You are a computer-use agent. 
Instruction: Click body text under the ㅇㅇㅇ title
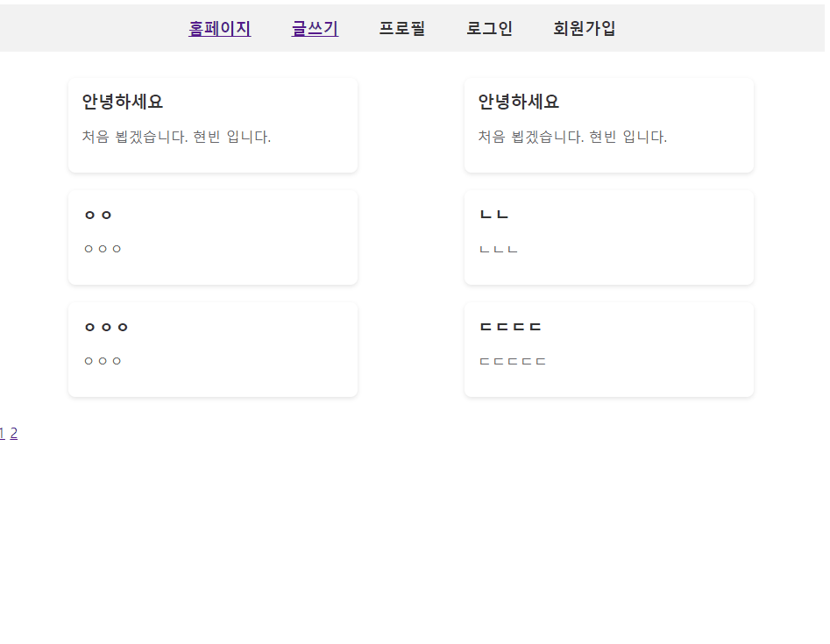click(103, 361)
